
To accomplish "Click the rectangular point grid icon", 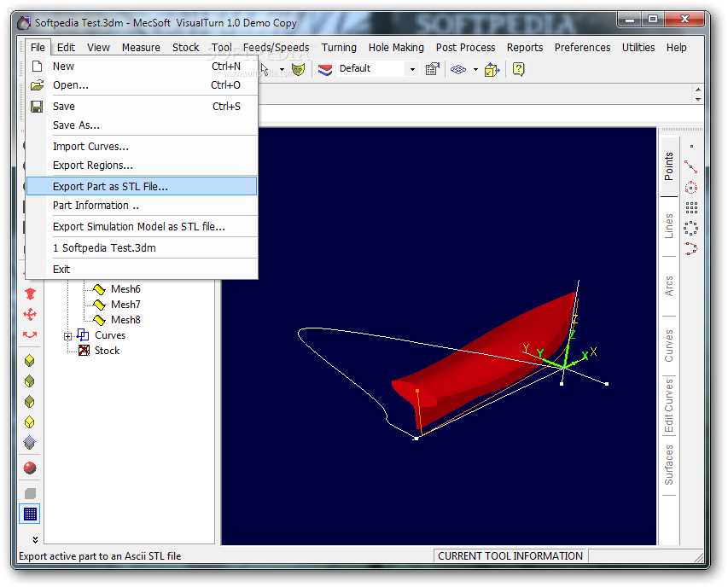I will click(x=691, y=207).
